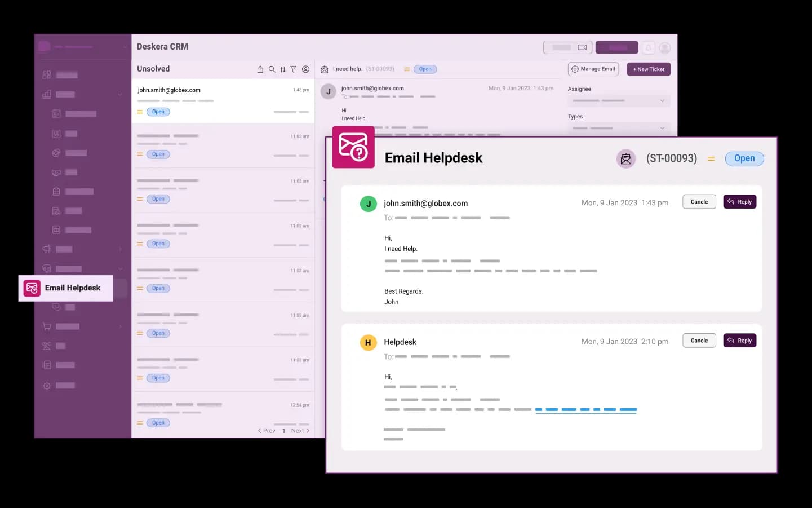The image size is (812, 508).
Task: Click the envelope icon beside ST-00093
Action: point(625,159)
